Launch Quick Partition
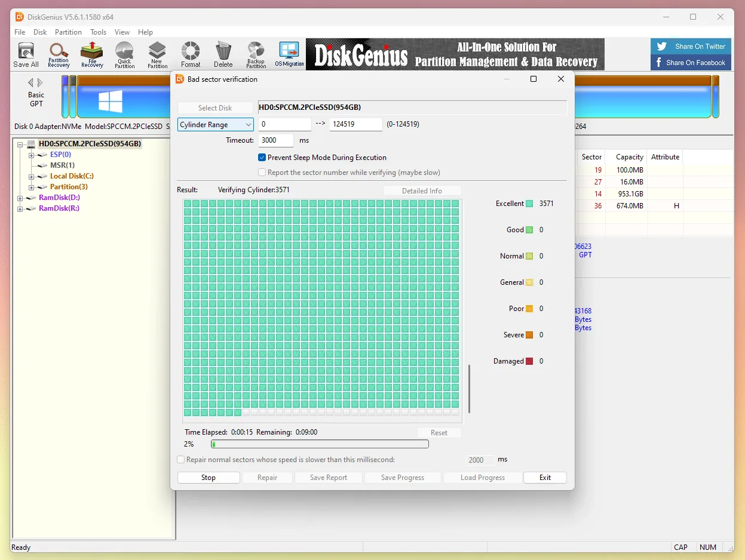The image size is (745, 560). point(124,54)
